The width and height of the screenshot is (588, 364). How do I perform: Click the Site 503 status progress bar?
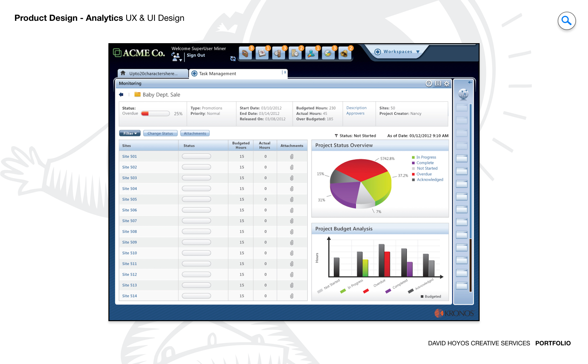(x=196, y=178)
